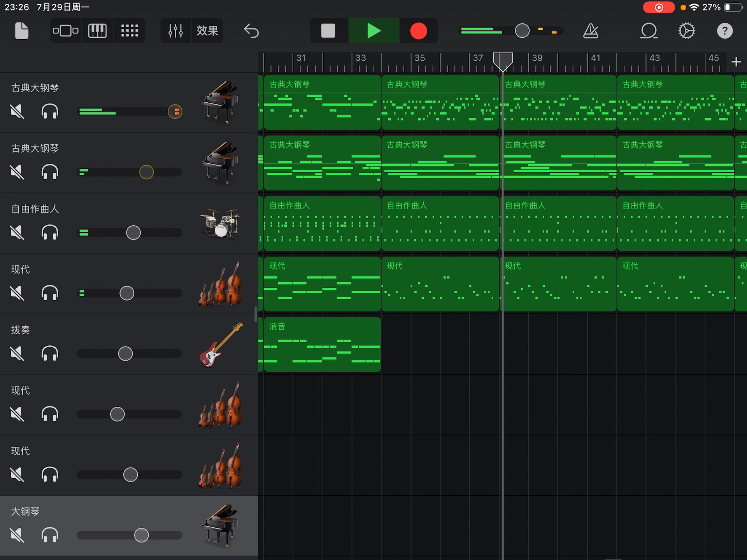
Task: Mute the first 古典大钢琴 track
Action: pos(17,112)
